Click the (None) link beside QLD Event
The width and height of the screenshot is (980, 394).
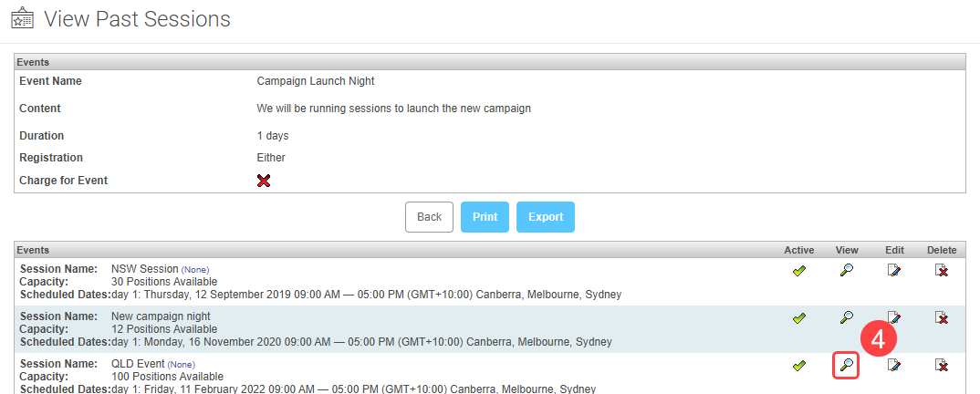[x=182, y=365]
